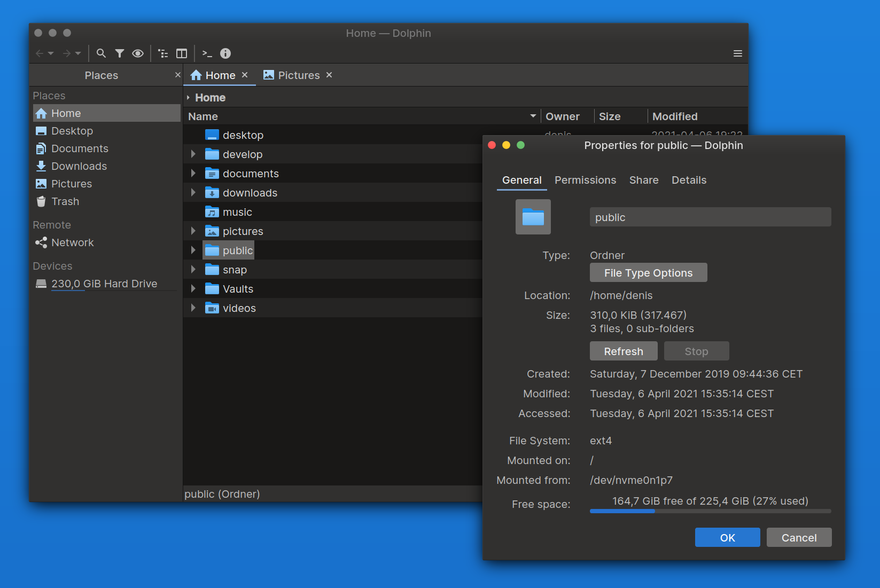Click the forward navigation arrow in Dolphin

point(67,53)
